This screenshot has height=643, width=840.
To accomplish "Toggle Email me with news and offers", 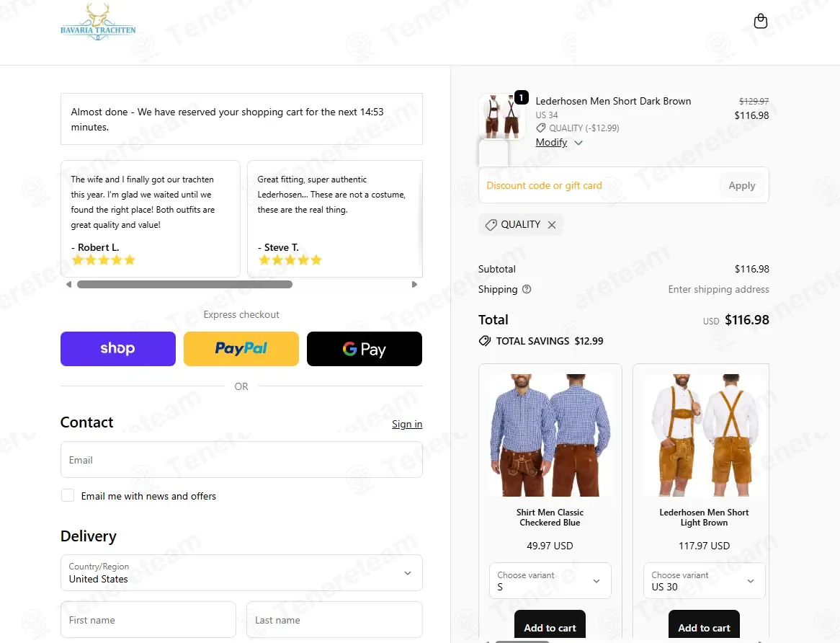I will pos(68,496).
